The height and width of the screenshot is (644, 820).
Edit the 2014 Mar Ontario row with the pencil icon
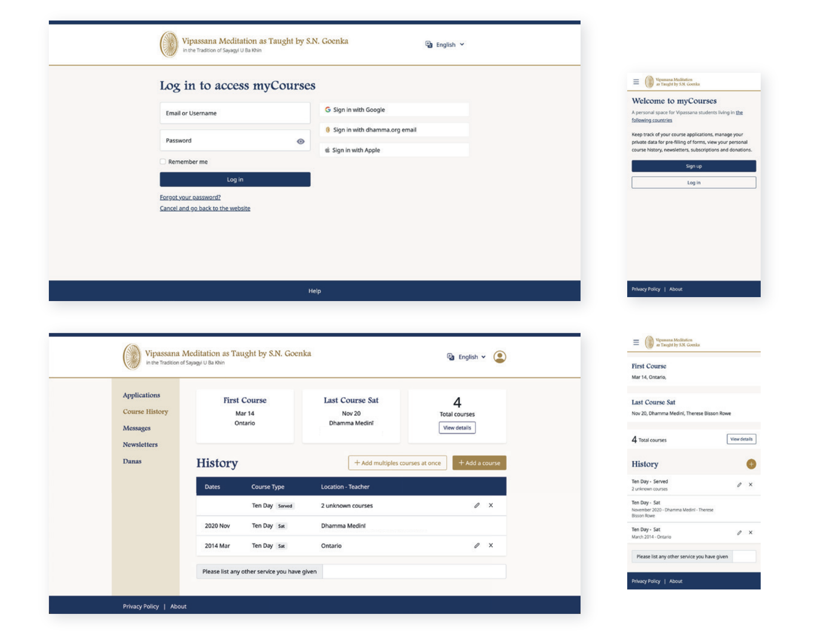click(477, 545)
